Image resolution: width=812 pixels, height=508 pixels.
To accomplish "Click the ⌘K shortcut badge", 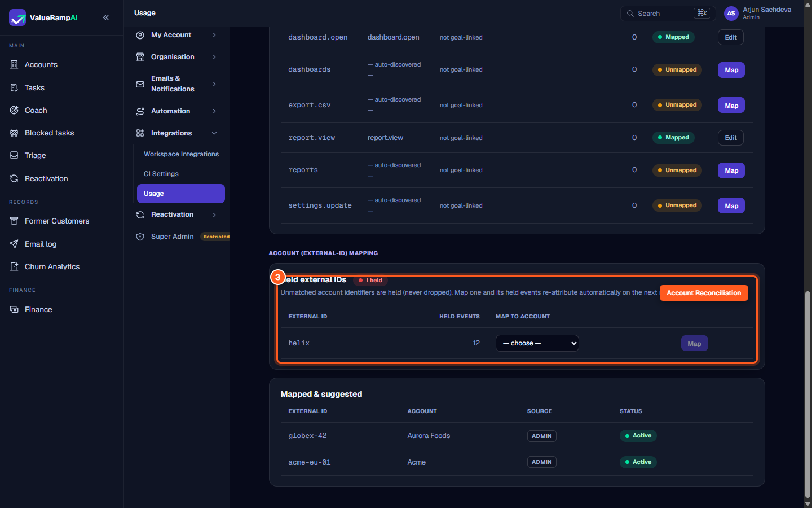I will coord(702,13).
